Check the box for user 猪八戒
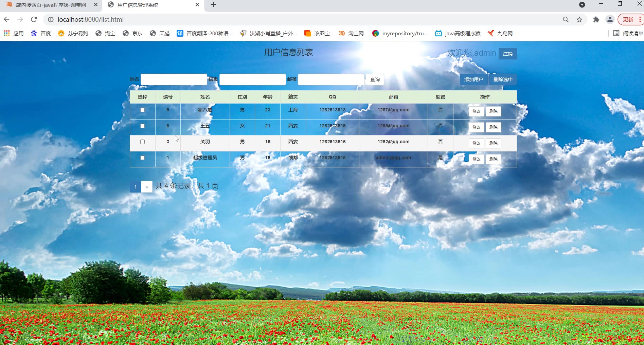Viewport: 644px width, 345px height. [x=142, y=110]
